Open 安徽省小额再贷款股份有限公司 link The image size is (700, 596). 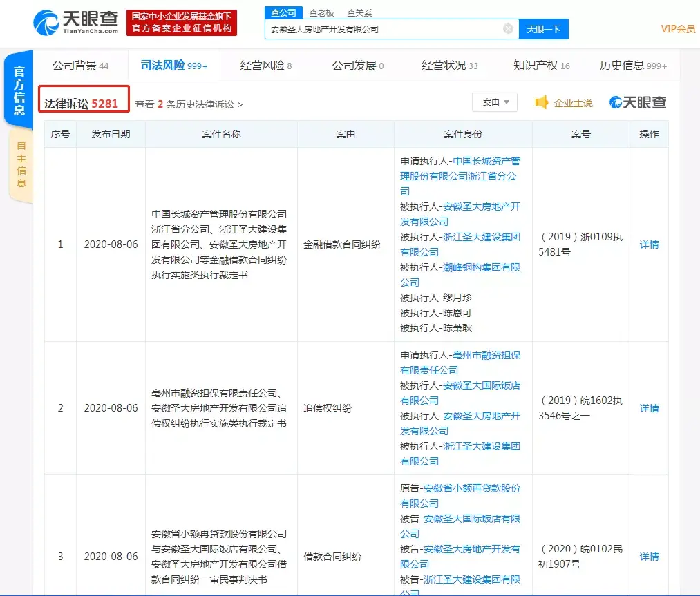point(460,496)
